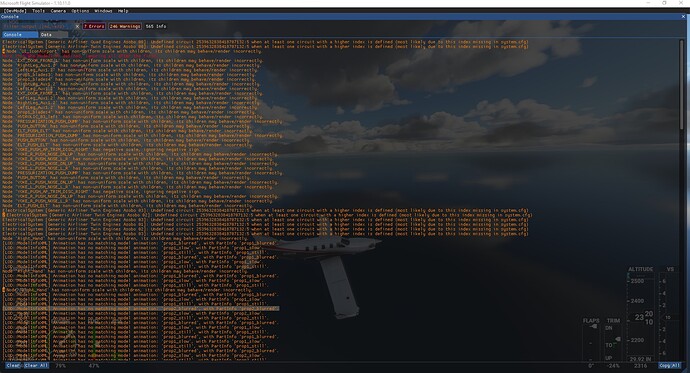Select the highlighted log row near the bottom
Image resolution: width=690 pixels, height=373 pixels.
[141, 309]
